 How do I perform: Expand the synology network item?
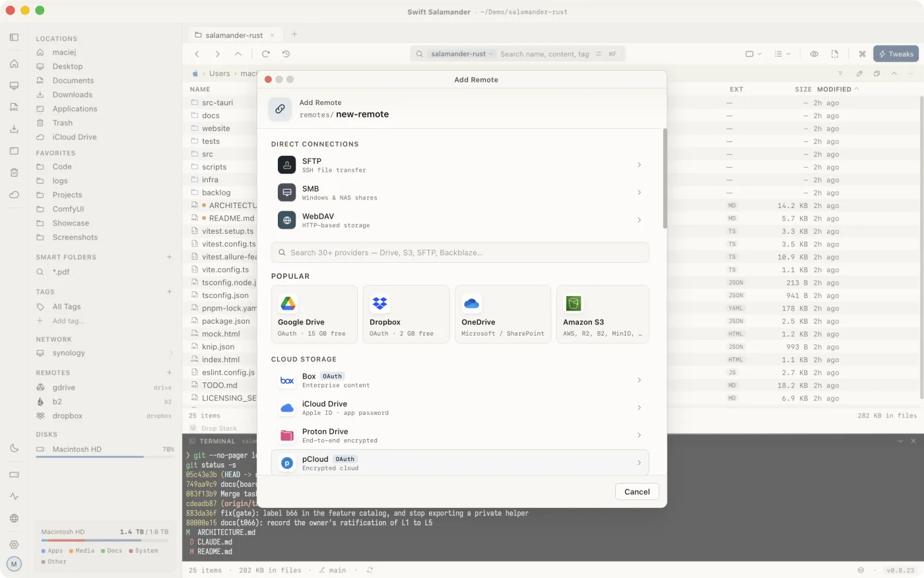170,353
